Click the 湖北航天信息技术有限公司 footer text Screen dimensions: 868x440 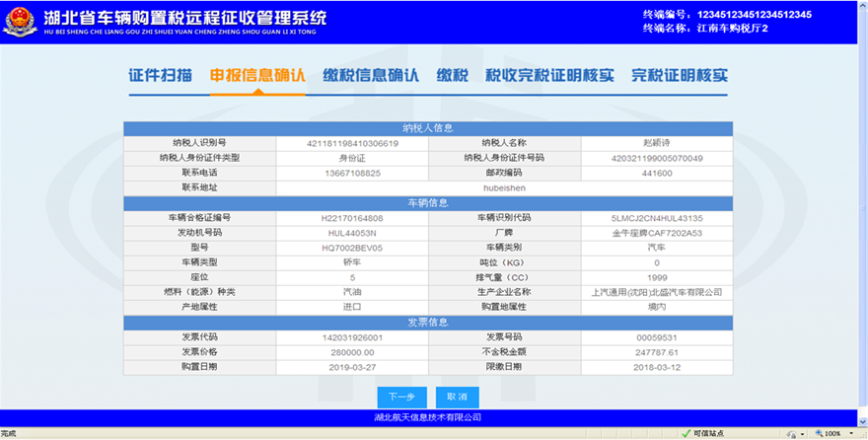pos(428,417)
